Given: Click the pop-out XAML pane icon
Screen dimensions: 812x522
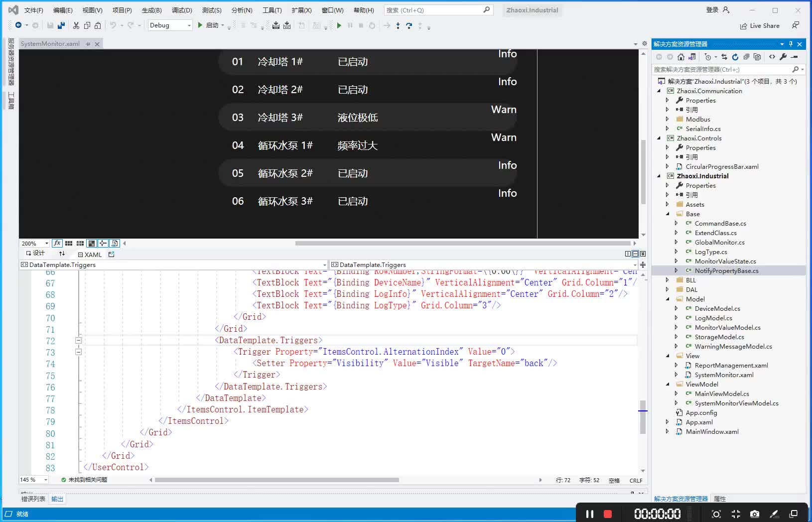Looking at the screenshot, I should 111,255.
